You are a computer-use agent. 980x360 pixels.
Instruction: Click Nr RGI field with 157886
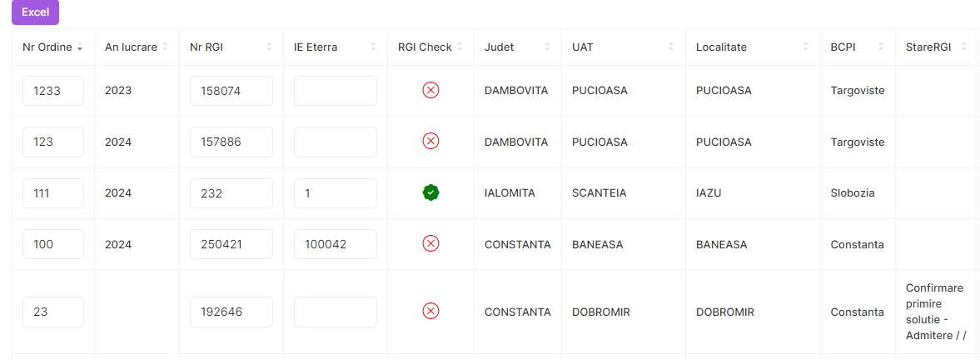pyautogui.click(x=231, y=142)
